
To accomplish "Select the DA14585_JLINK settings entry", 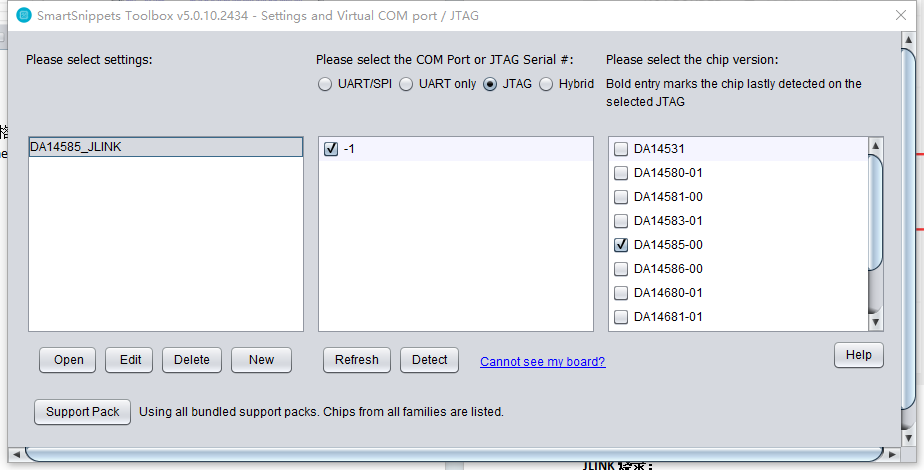I will [166, 147].
